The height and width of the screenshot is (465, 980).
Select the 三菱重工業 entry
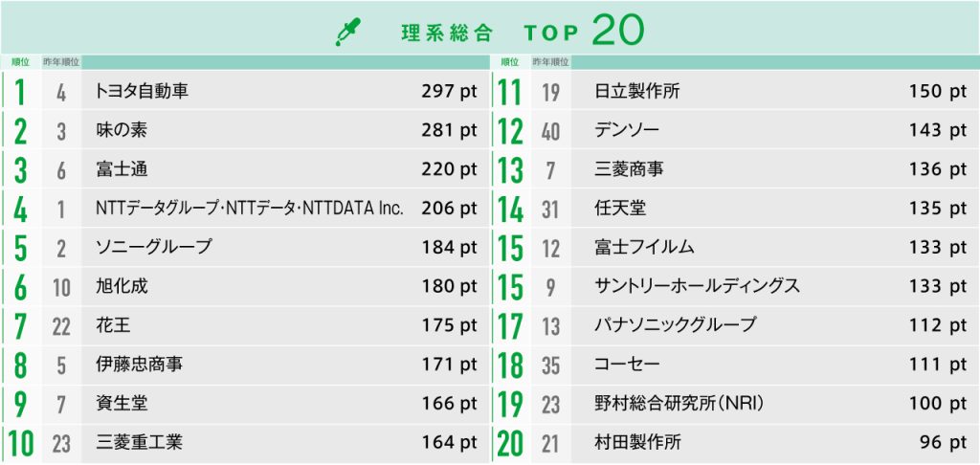140,443
